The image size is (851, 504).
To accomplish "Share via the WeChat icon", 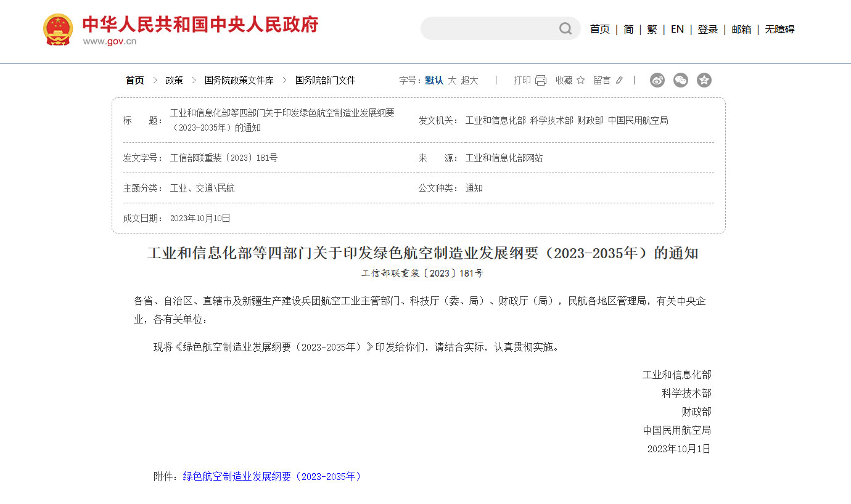I will coord(681,80).
